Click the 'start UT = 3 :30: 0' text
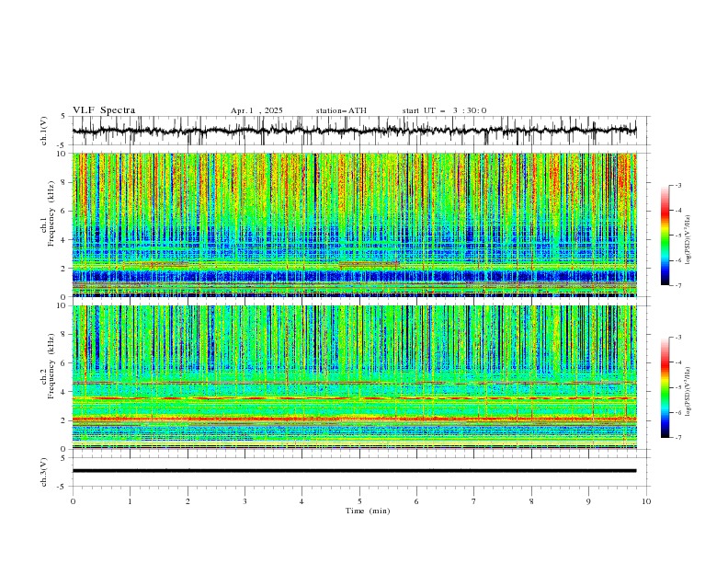728x563 pixels. tap(444, 110)
